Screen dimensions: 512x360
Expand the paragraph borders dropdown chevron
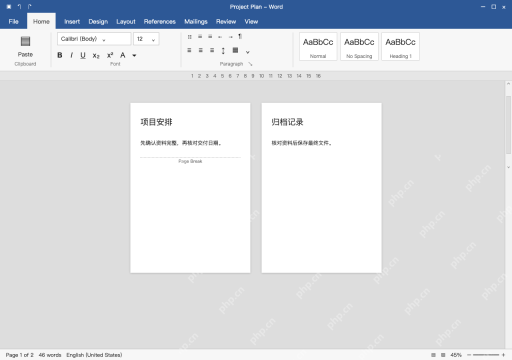pos(248,52)
